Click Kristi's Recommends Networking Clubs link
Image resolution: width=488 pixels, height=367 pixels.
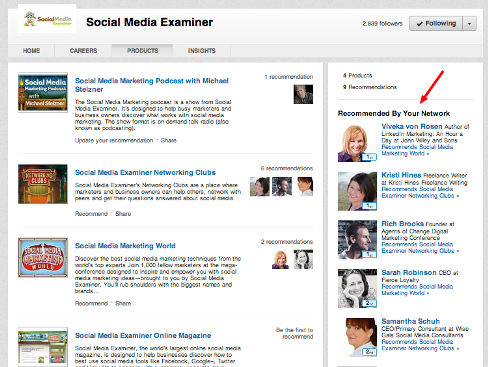[420, 192]
